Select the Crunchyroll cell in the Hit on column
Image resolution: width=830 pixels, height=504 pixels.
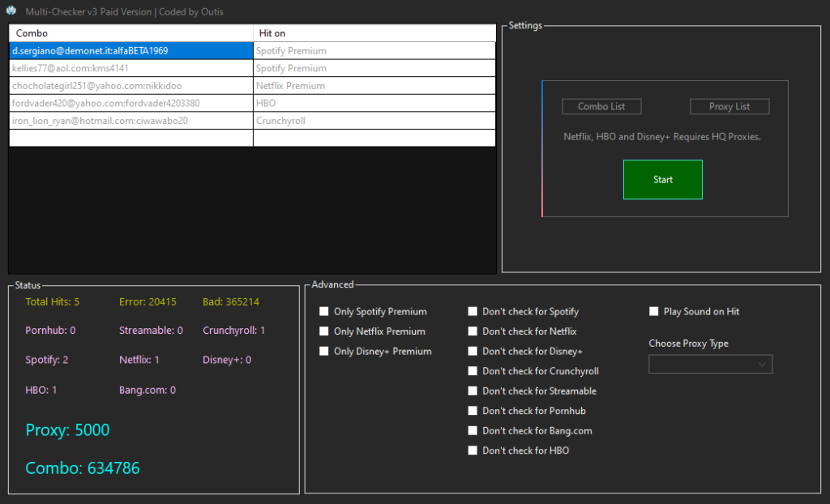(374, 121)
